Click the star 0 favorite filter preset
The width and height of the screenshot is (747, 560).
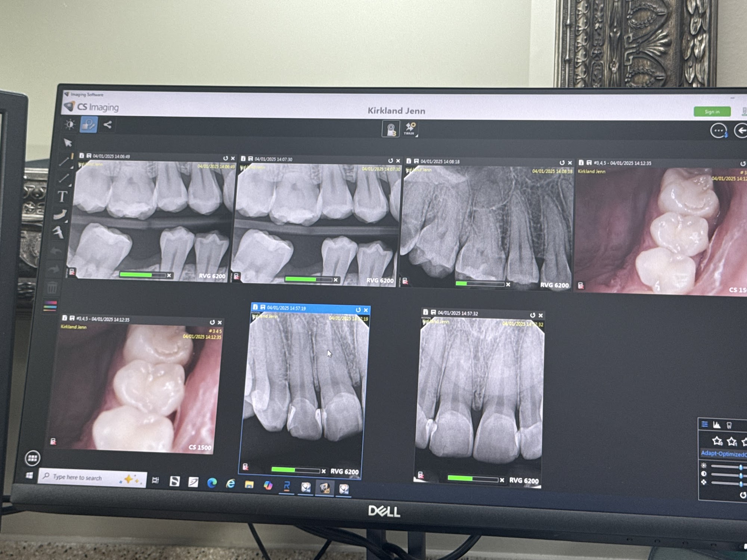coord(717,441)
